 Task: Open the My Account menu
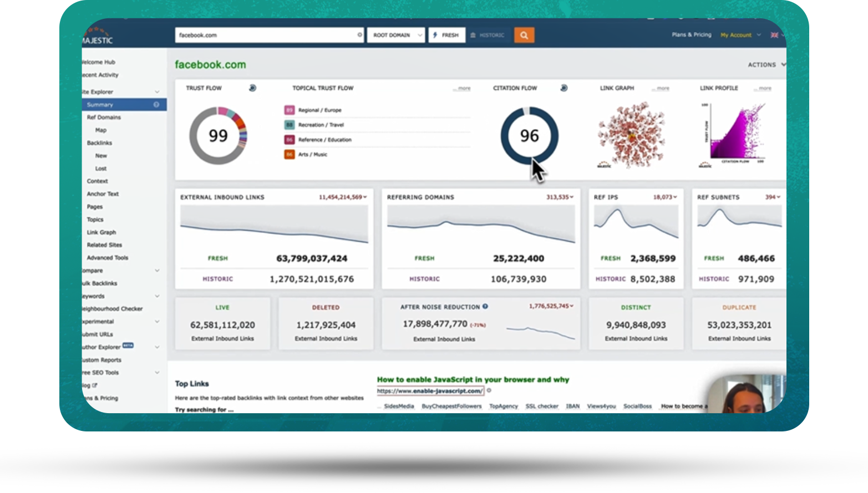point(739,35)
